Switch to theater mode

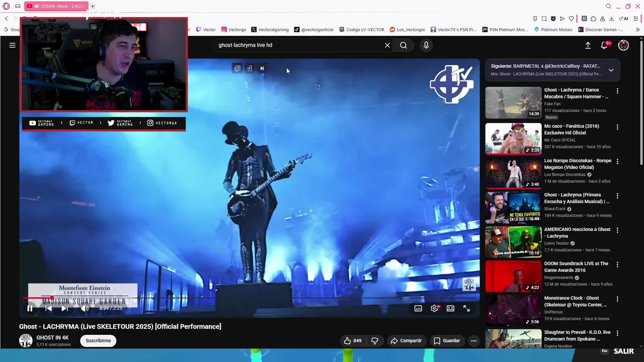click(x=450, y=308)
